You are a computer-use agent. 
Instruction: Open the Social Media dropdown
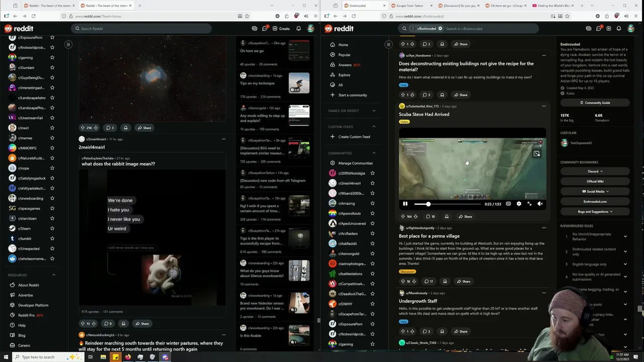pos(595,192)
